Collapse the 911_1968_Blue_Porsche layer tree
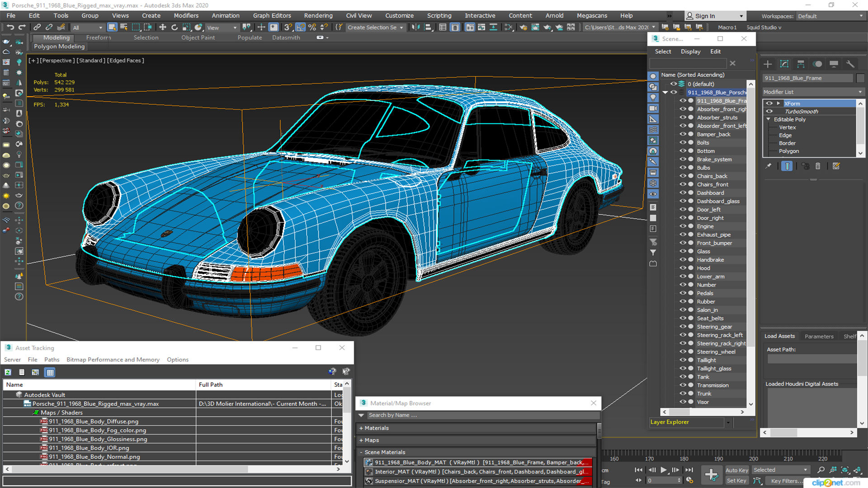This screenshot has width=868, height=488. click(665, 92)
